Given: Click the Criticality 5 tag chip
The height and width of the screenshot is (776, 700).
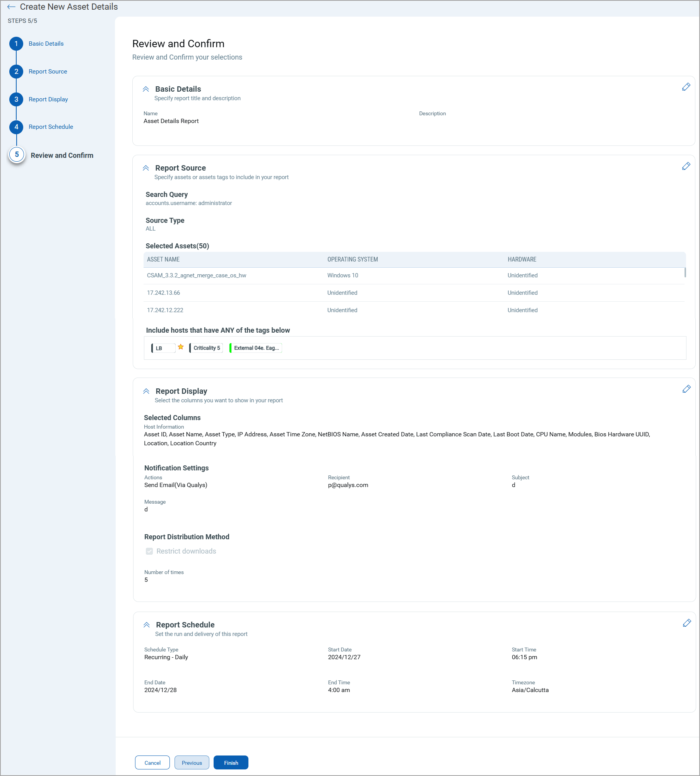Looking at the screenshot, I should click(206, 348).
